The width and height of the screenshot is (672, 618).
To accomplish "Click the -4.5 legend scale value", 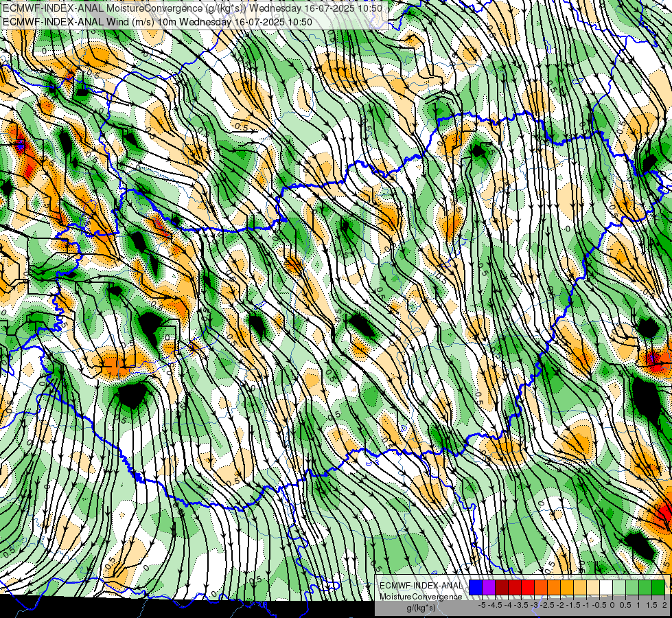I will click(495, 605).
